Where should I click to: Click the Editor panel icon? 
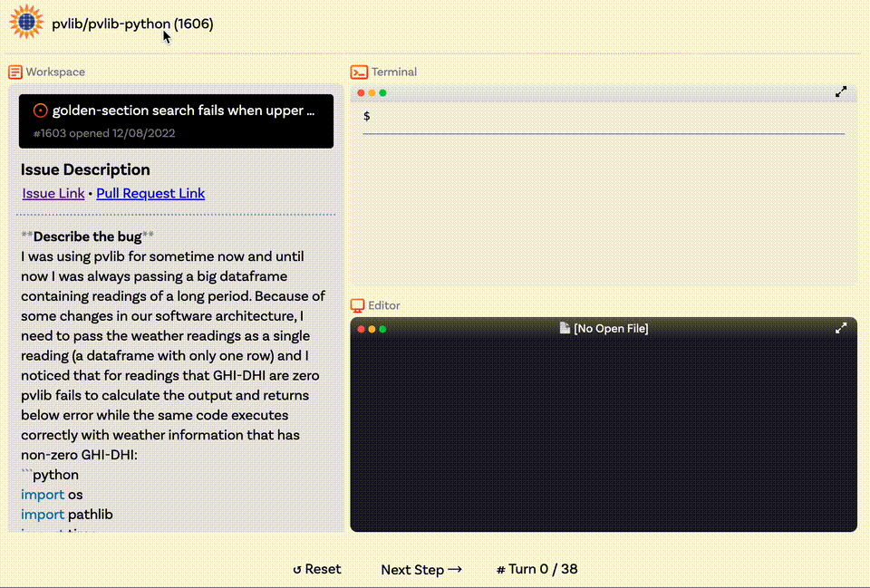point(357,305)
